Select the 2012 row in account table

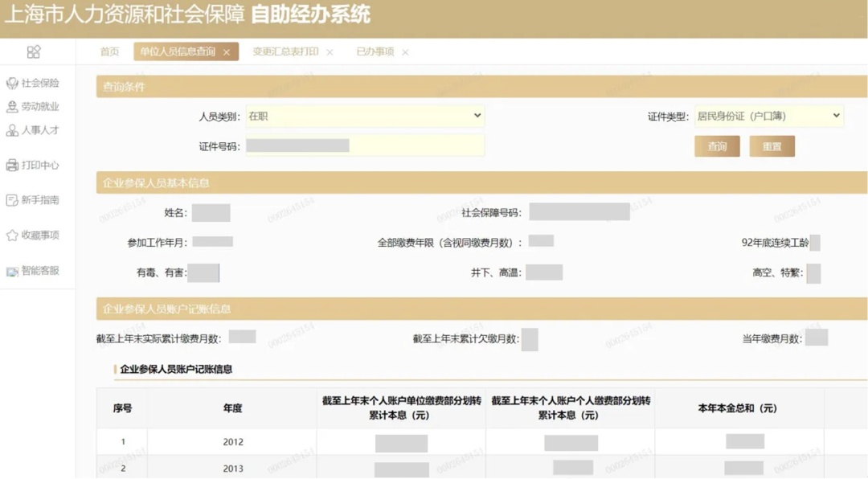click(x=233, y=442)
